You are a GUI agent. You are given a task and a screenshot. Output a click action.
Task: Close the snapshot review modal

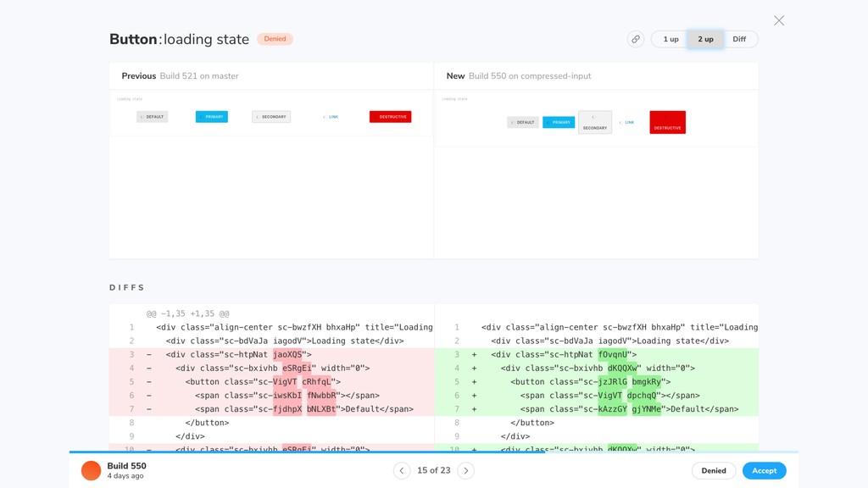(779, 20)
